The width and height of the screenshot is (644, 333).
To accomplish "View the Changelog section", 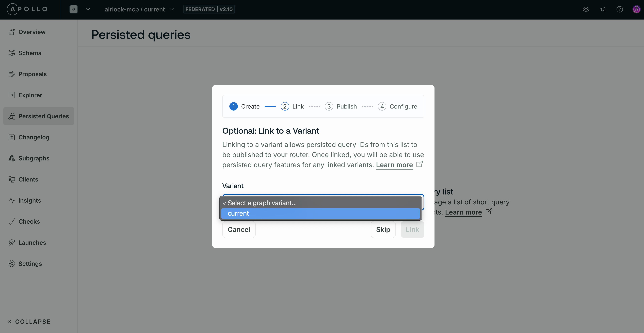I will point(34,137).
